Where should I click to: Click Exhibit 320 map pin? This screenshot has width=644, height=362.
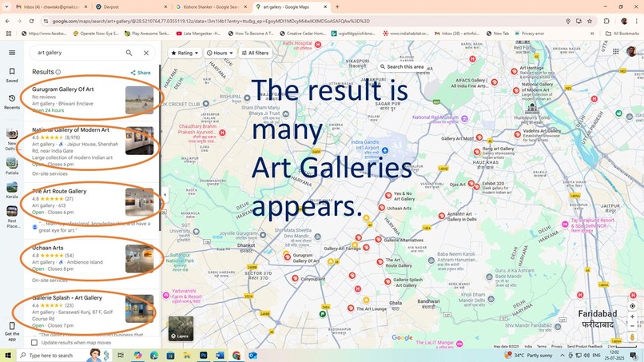click(477, 186)
